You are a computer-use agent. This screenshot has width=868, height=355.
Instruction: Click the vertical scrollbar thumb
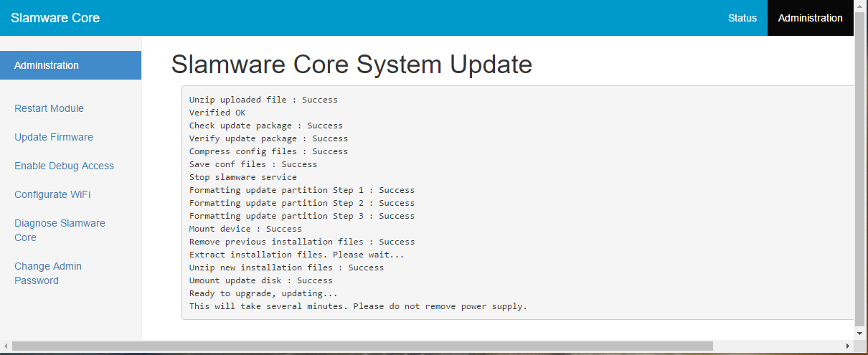click(860, 169)
